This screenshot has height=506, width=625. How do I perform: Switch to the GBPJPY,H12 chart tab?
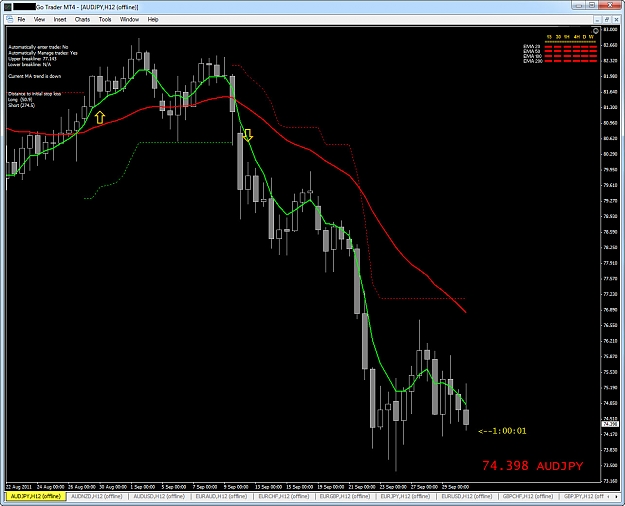tap(582, 496)
